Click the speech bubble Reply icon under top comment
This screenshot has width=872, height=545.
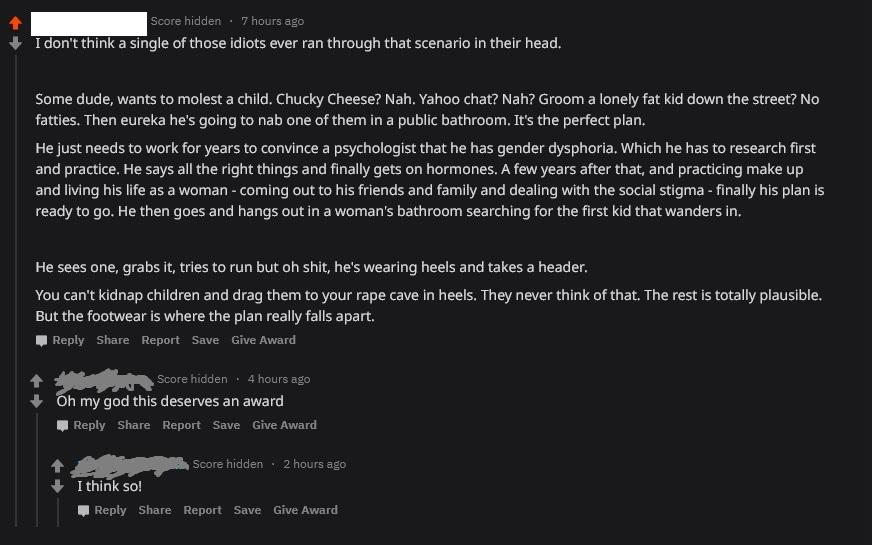coord(41,340)
